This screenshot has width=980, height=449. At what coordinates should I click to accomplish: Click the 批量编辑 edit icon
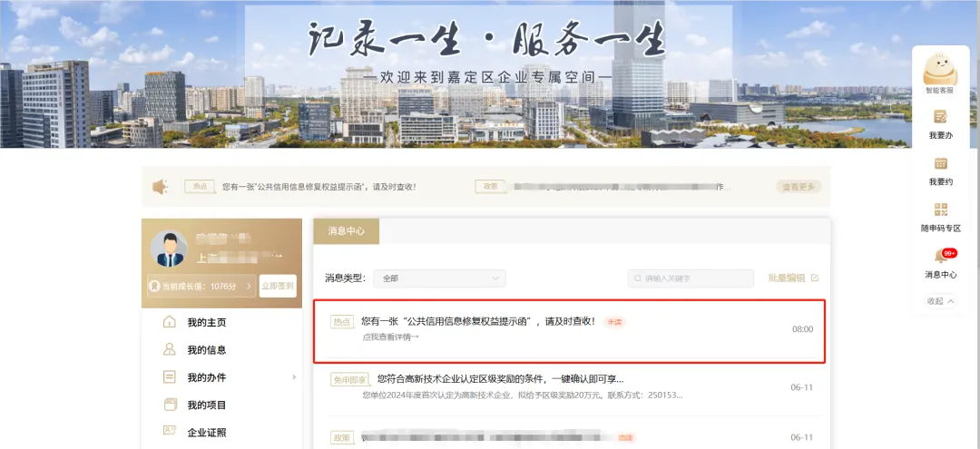pos(814,278)
